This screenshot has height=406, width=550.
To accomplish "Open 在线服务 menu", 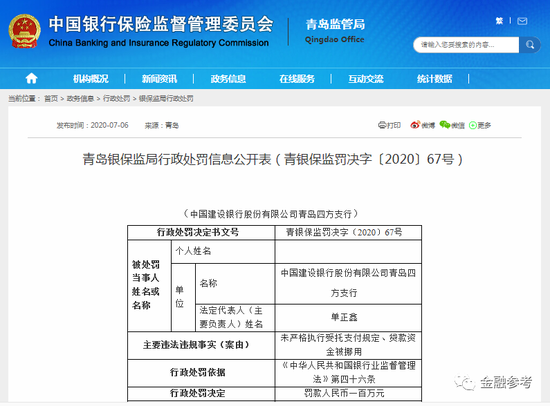I will coord(297,79).
